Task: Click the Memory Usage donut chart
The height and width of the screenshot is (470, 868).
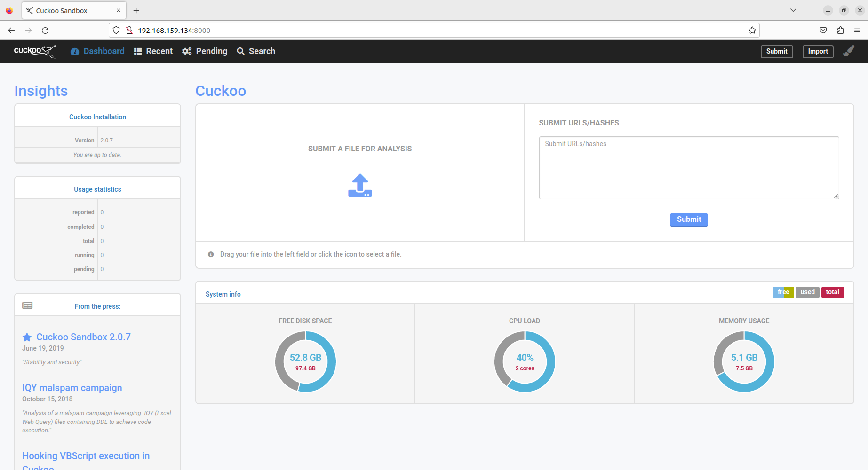Action: tap(744, 361)
